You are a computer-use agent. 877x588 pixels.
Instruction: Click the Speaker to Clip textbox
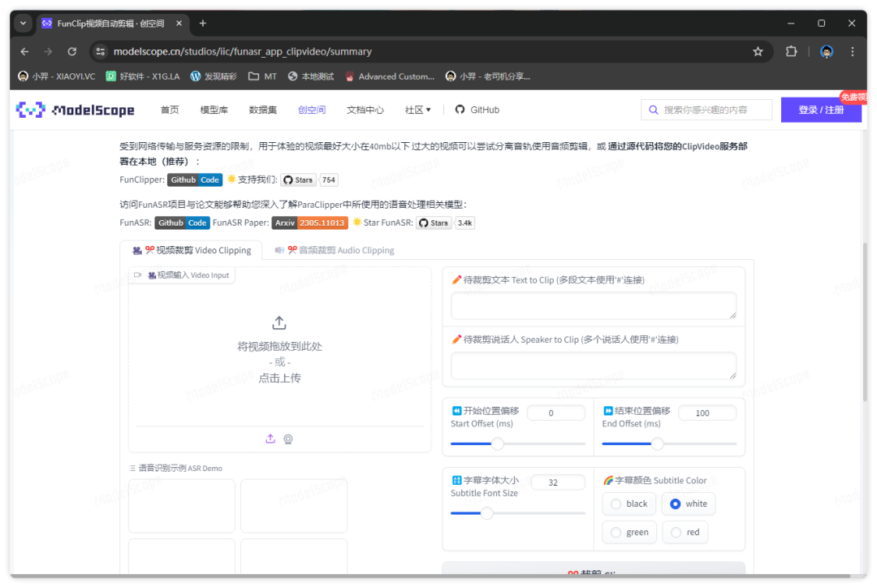[594, 365]
